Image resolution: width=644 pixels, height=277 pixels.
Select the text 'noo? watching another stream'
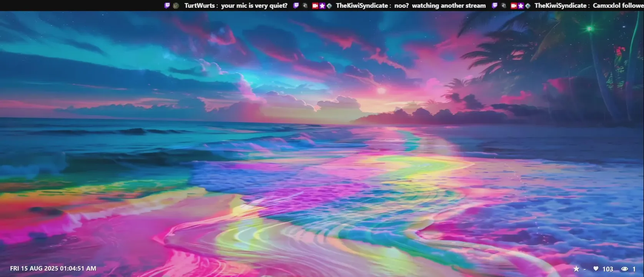(x=440, y=5)
